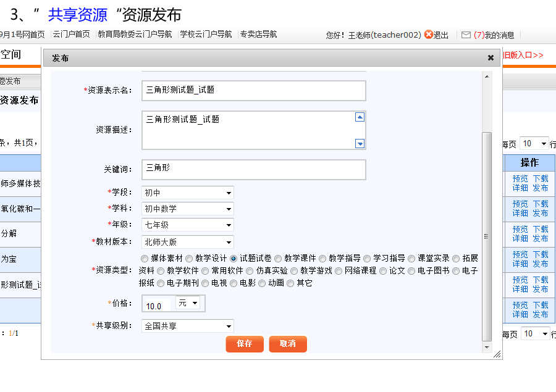Click the dialog scrollbar up arrow
This screenshot has width=556, height=392.
pyautogui.click(x=487, y=77)
